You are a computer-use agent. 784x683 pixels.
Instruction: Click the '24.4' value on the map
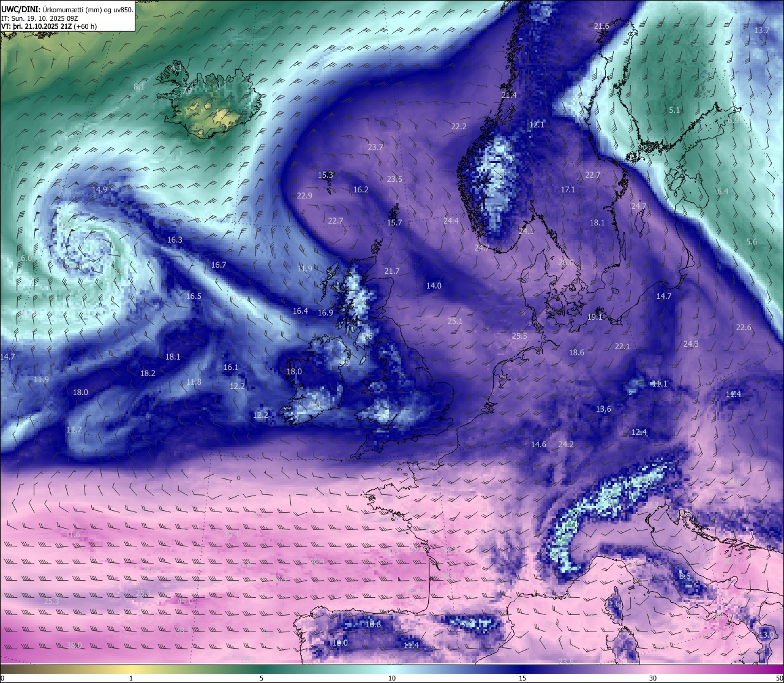pos(451,221)
